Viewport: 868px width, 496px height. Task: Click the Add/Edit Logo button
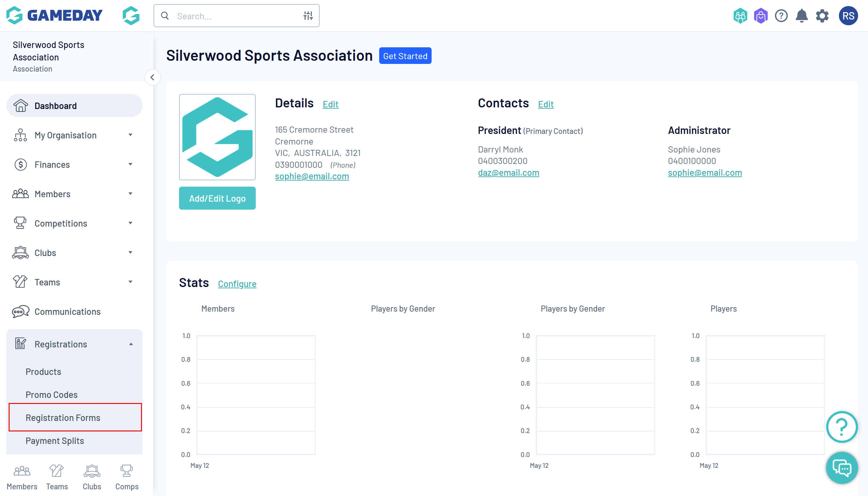217,198
